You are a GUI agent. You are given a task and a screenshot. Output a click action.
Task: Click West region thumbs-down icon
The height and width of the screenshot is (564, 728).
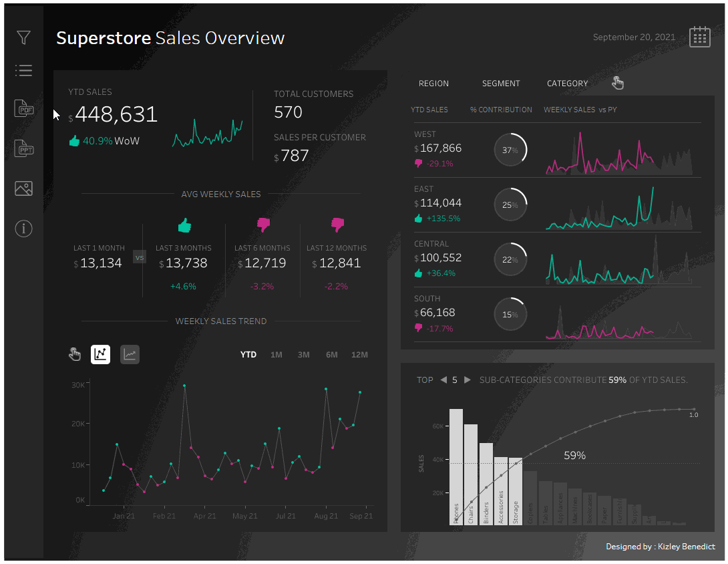(x=418, y=164)
